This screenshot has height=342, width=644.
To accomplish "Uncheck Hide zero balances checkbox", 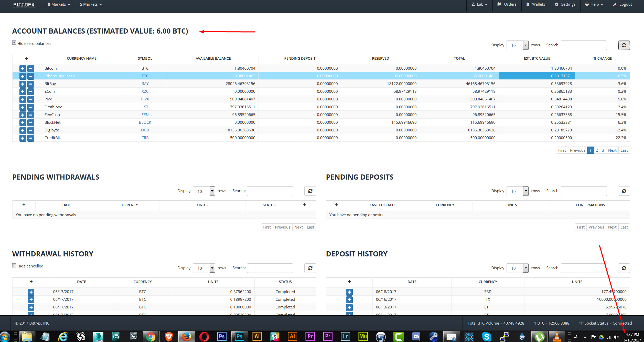I will pos(15,43).
